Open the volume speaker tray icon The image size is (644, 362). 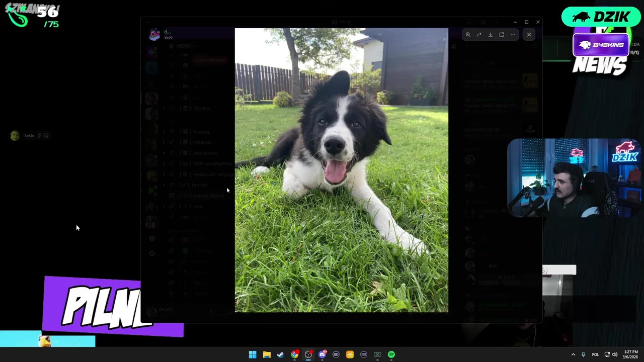(x=615, y=354)
